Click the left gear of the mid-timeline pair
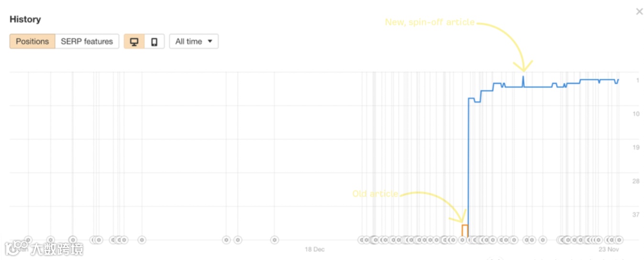Image resolution: width=644 pixels, height=260 pixels. click(226, 240)
